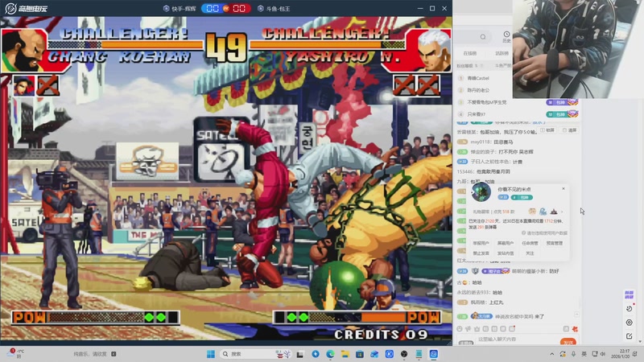This screenshot has height=362, width=644.
Task: Open Microsoft Store from taskbar
Action: pos(360,354)
